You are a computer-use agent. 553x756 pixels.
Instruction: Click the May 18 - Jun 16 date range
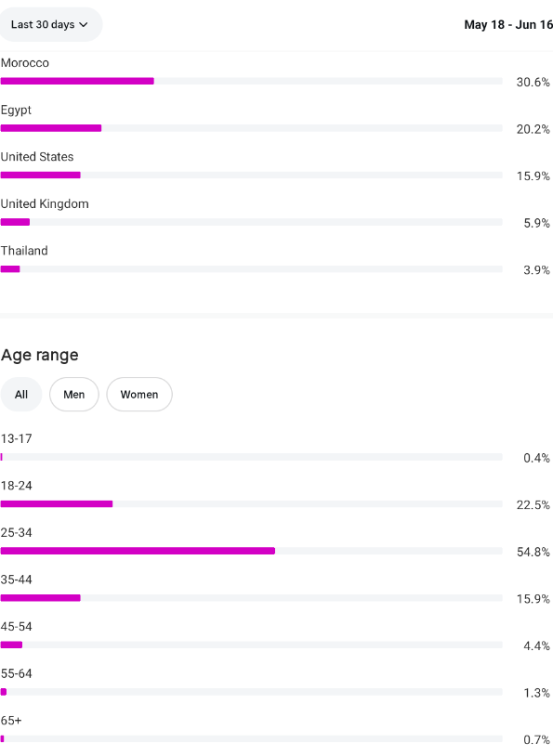(x=508, y=24)
